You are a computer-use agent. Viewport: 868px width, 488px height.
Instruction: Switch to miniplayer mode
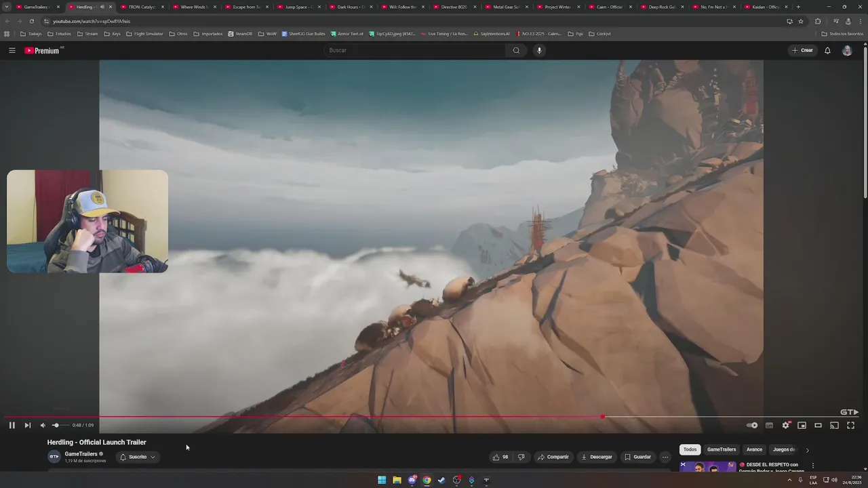pos(802,426)
